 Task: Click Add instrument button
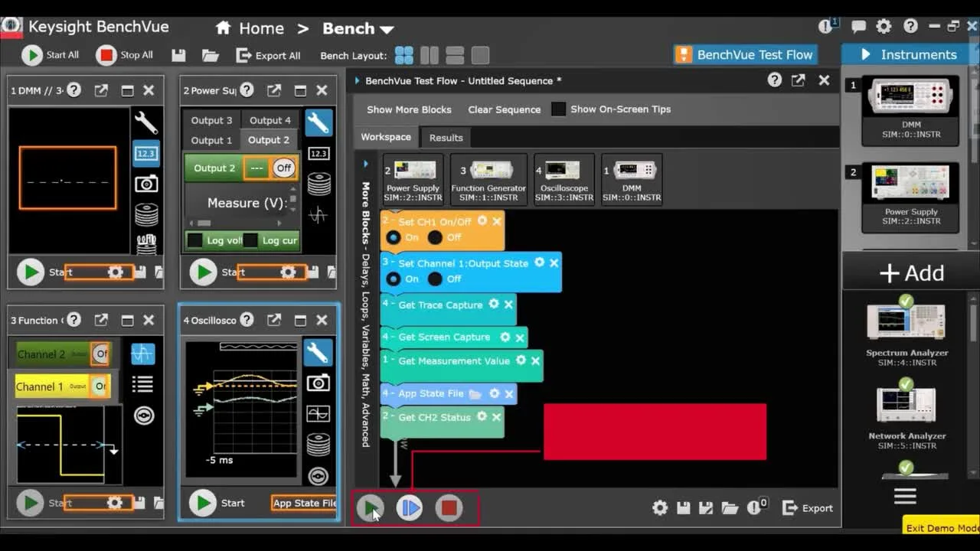tap(911, 273)
